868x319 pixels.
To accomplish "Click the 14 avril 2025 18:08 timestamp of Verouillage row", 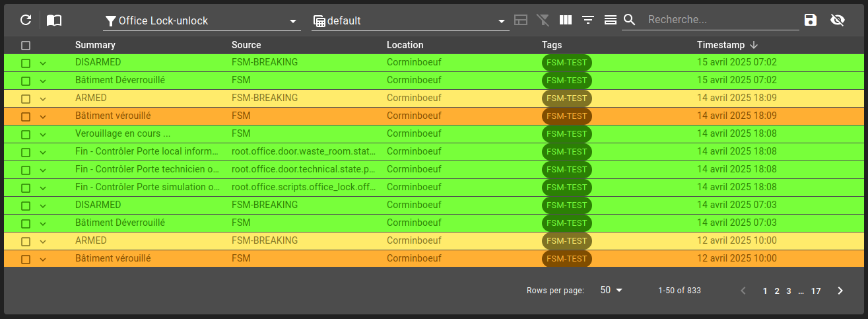I will pos(737,133).
